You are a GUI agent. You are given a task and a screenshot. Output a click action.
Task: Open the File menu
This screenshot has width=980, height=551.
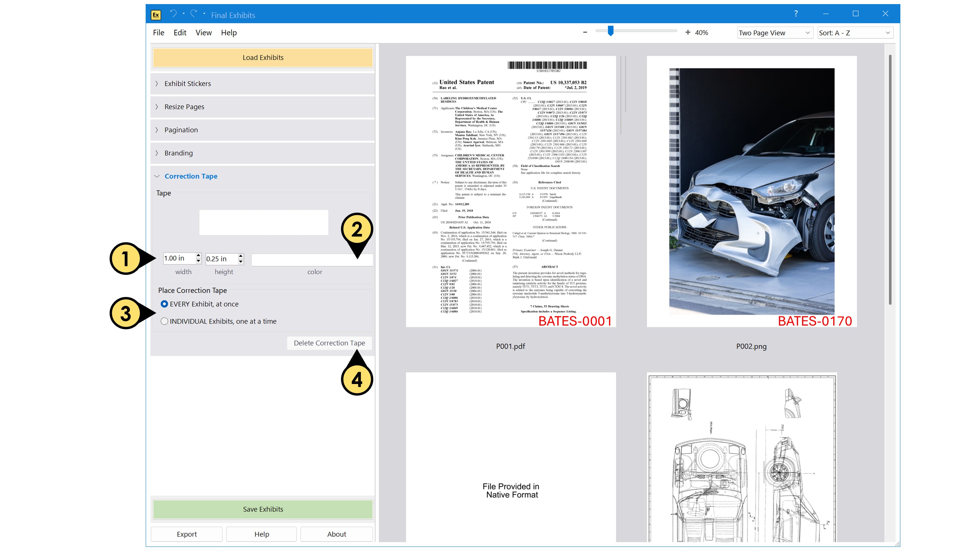(x=158, y=33)
